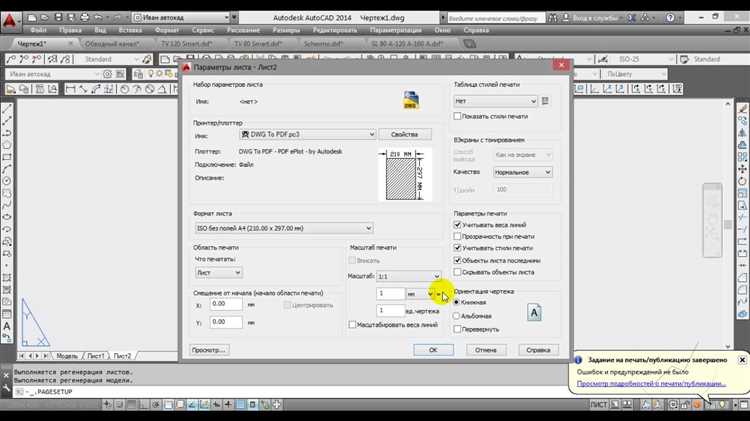
Task: Open Масштаб dropdown showing 1:1
Action: click(408, 276)
